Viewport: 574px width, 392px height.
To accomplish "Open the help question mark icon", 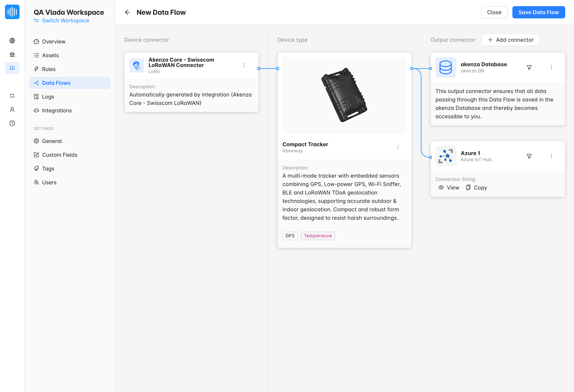I will (12, 123).
